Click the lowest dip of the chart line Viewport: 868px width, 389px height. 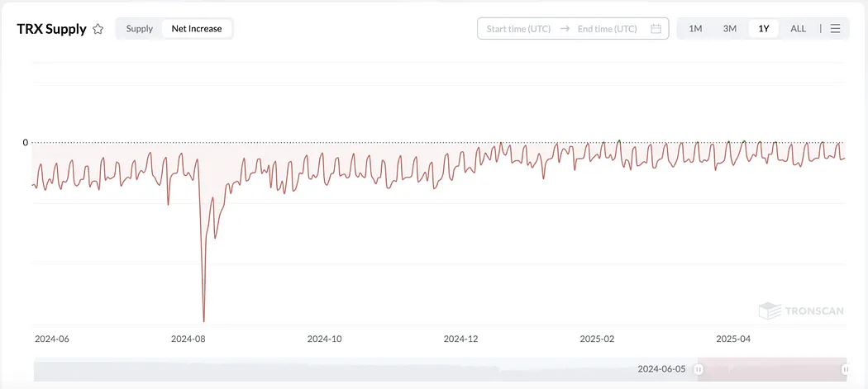[203, 320]
